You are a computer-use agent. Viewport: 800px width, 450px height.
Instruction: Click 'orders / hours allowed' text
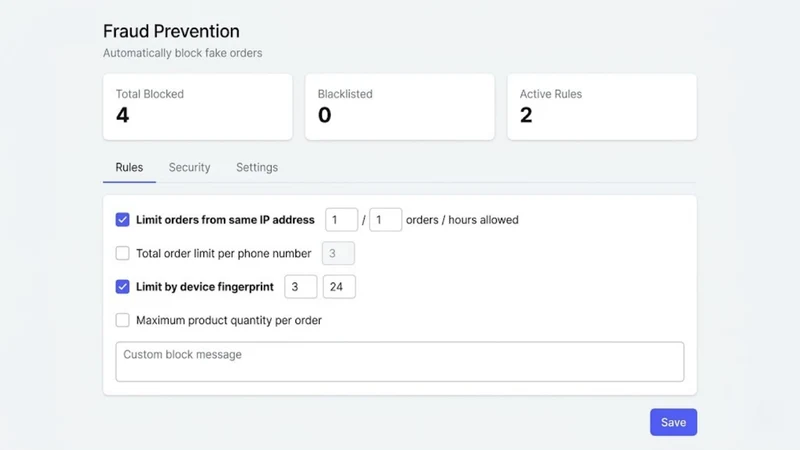[x=462, y=220]
